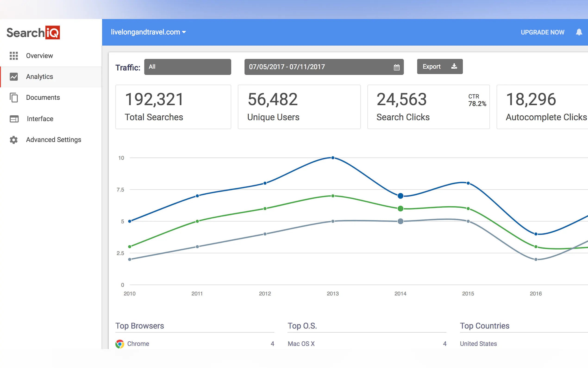
Task: Select the Total Searches stat card
Action: [x=173, y=107]
